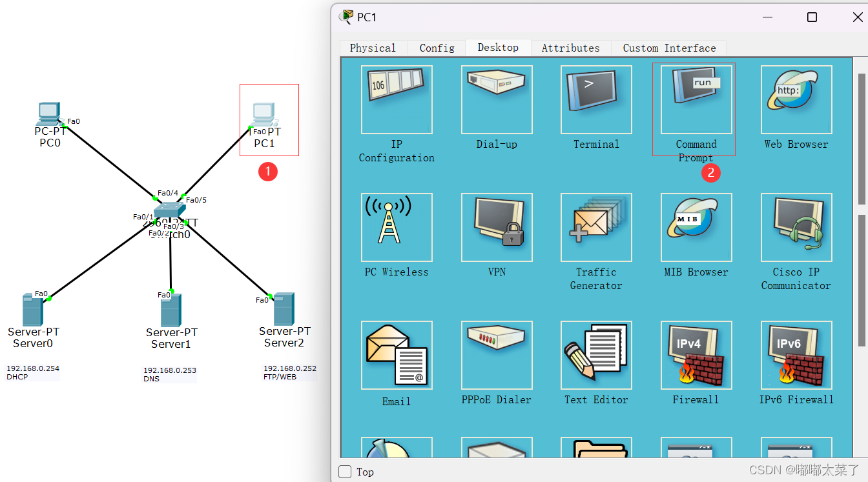
Task: Click the PC1 window title icon
Action: pos(347,17)
